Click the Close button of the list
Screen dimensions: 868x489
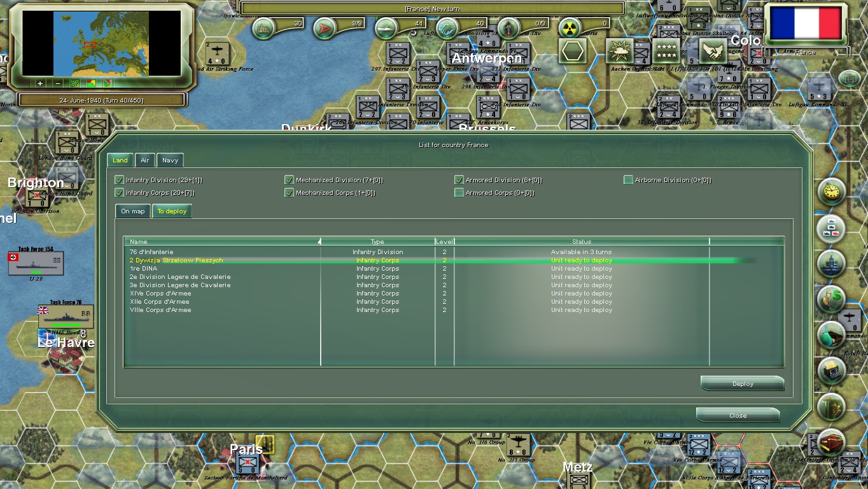(x=738, y=416)
